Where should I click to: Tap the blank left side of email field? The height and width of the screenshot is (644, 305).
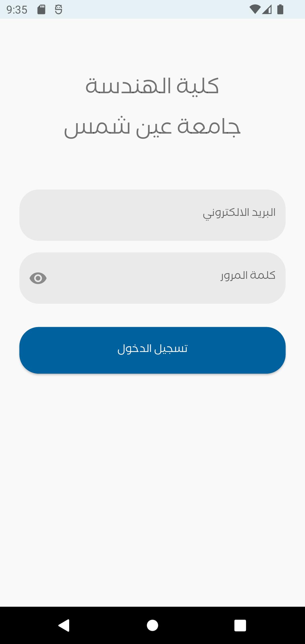[85, 215]
